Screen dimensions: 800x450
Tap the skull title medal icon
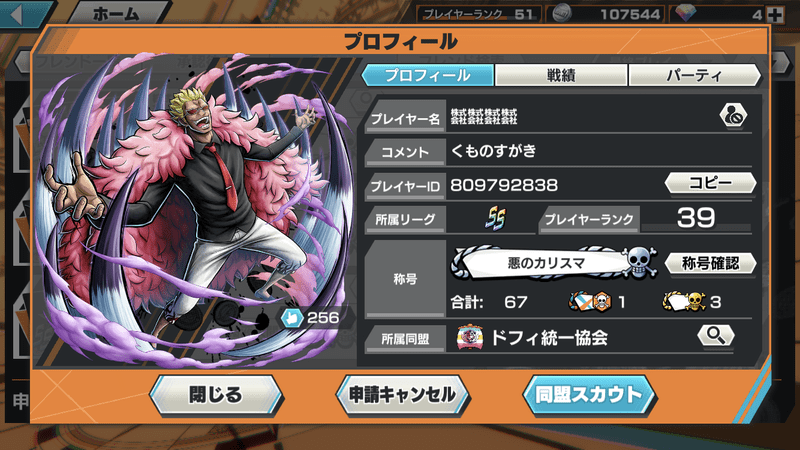(638, 262)
